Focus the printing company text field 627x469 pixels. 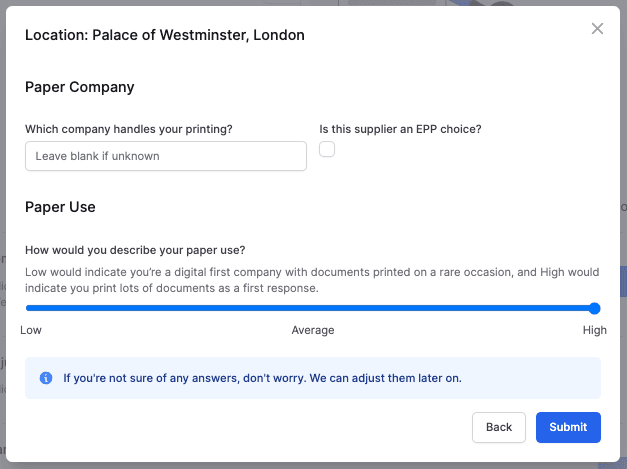166,156
